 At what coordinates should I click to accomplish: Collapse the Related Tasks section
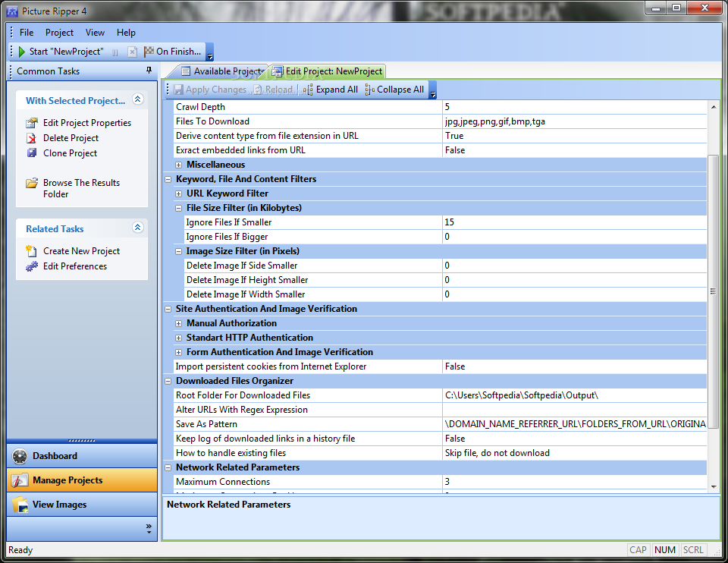[138, 227]
